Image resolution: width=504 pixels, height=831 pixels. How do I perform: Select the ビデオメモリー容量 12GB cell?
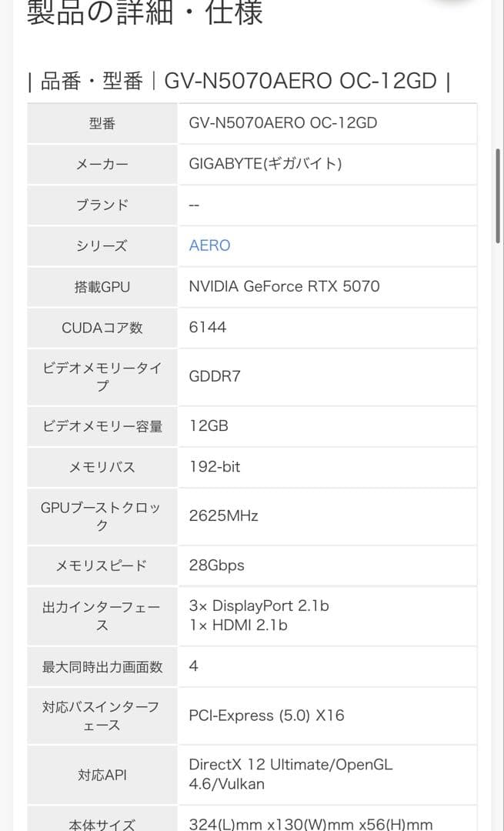point(205,426)
